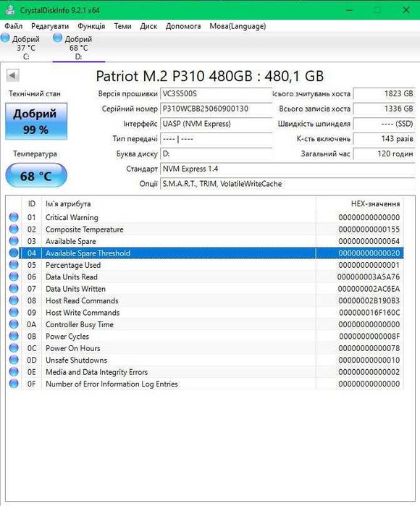Image resolution: width=420 pixels, height=506 pixels.
Task: Click status orb for Controller Busy Time row
Action: click(x=14, y=324)
